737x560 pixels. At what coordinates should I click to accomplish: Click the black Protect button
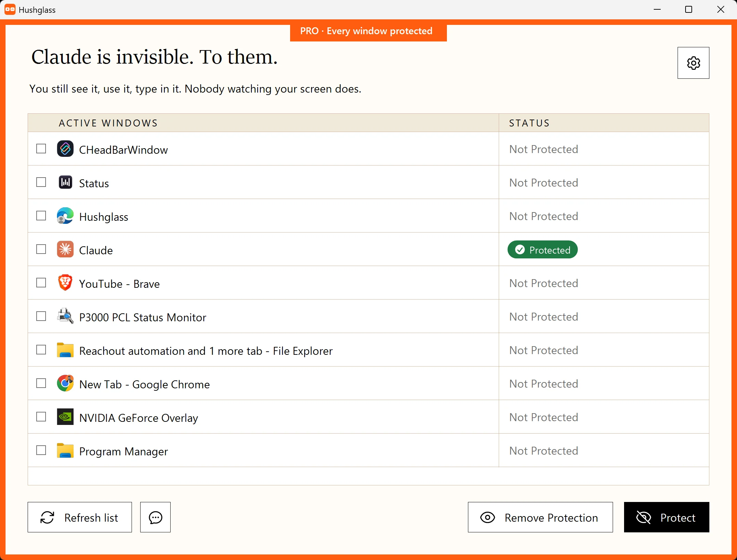pos(667,517)
